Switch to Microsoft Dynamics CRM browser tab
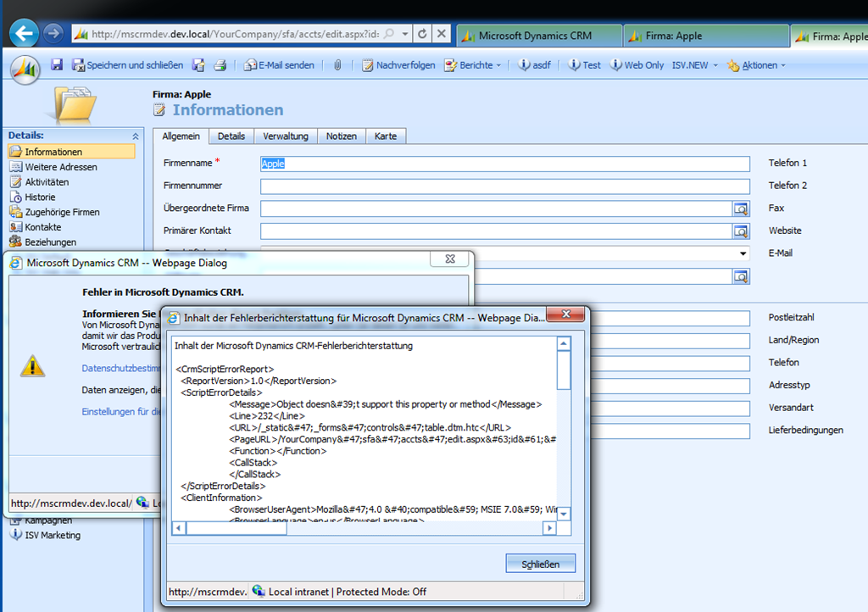The height and width of the screenshot is (612, 868). (x=538, y=36)
